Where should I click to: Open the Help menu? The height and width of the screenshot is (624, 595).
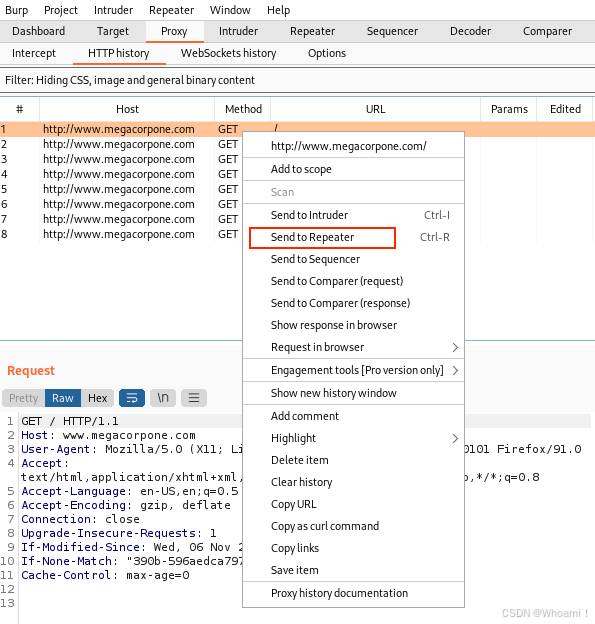(279, 10)
